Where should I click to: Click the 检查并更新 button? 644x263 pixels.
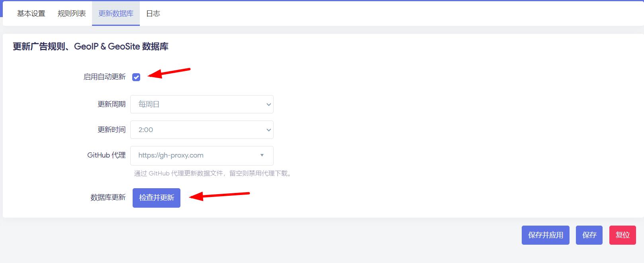(157, 198)
